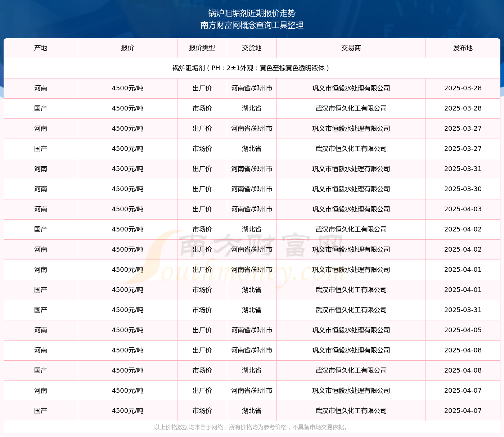Click 4500元/吨 in the 国产 2025-04-08 row
The image size is (504, 437).
127,370
